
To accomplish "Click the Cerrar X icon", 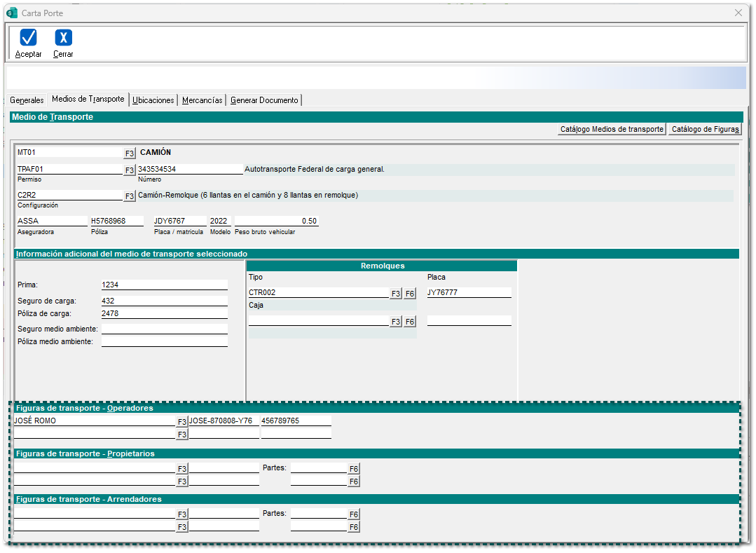I will tap(63, 38).
